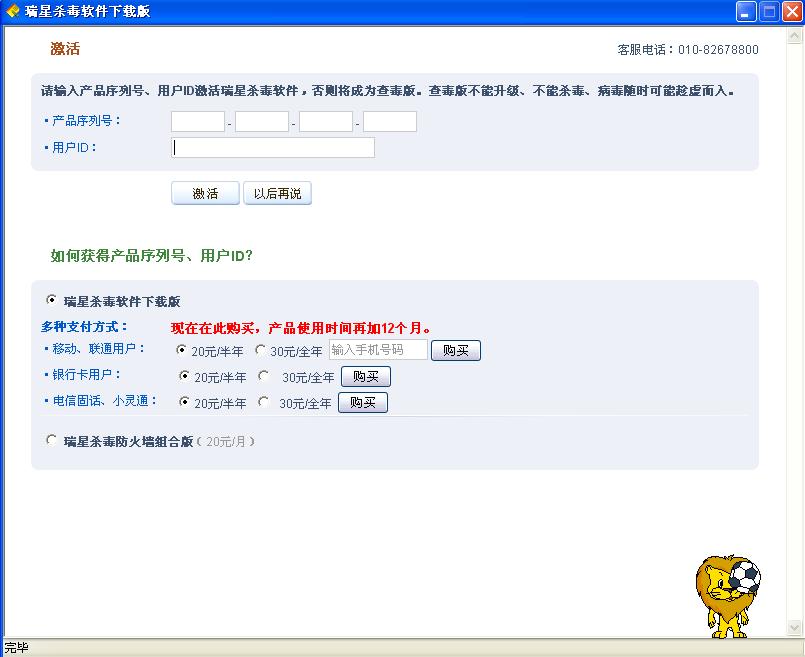
Task: Select the 瑞星杀毒防火墙组合版 radio option
Action: (x=51, y=440)
